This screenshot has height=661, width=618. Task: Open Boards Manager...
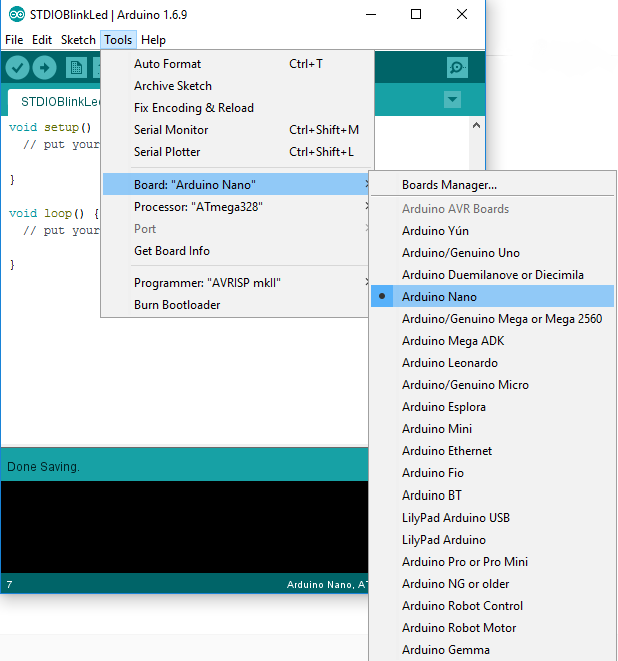[x=492, y=185]
